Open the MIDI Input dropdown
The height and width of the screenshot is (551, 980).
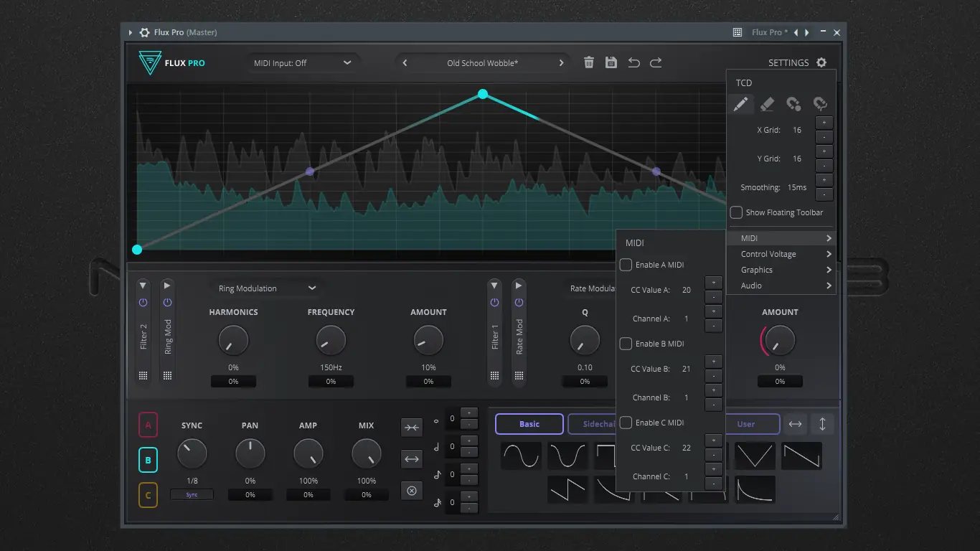click(303, 62)
